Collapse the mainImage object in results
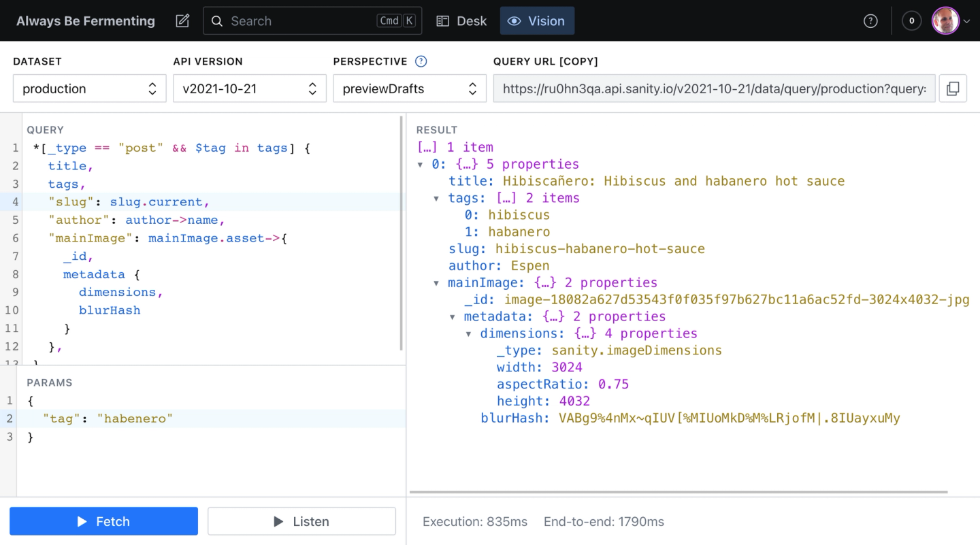Viewport: 980px width, 545px height. click(436, 282)
